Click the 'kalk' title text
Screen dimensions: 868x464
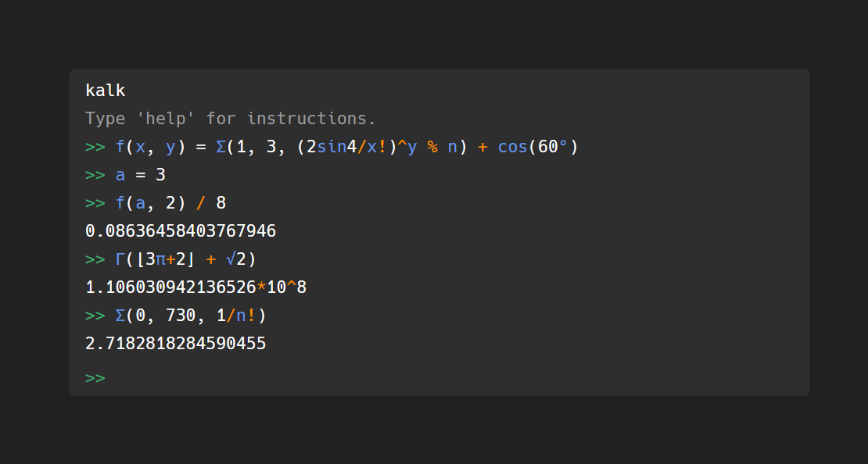point(106,90)
